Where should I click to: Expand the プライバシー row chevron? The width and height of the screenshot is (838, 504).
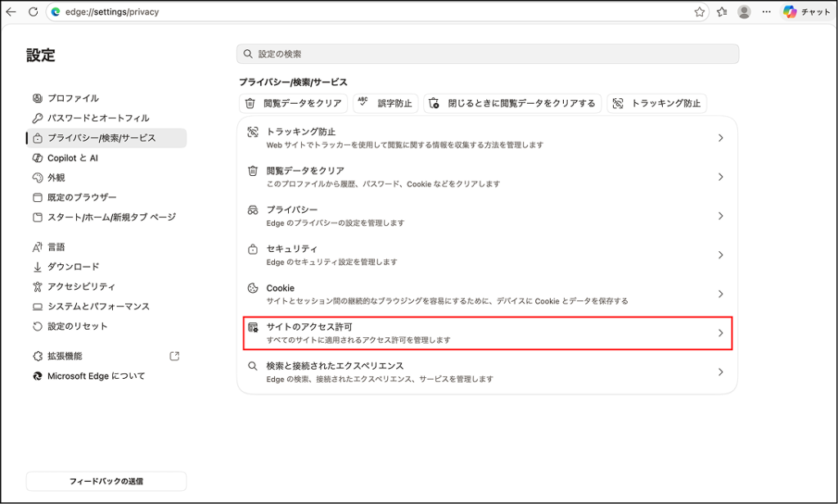720,216
